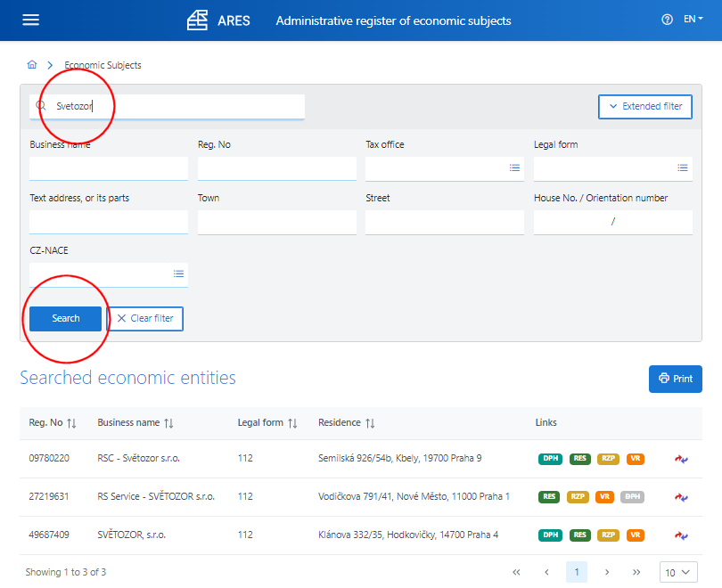Screen dimensions: 722x588
Task: Collapse the Extended filter panel
Action: (644, 106)
